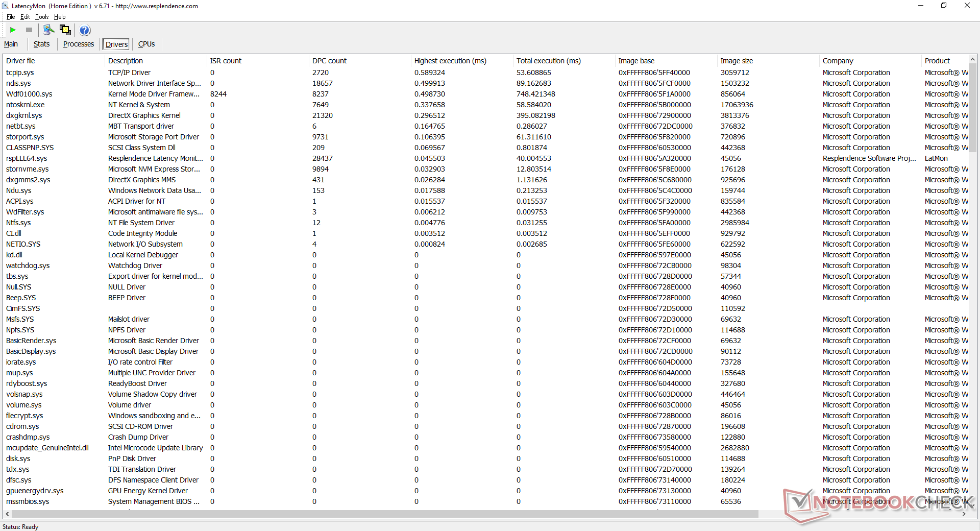Click the LatencyMon app icon in title bar

coord(5,6)
